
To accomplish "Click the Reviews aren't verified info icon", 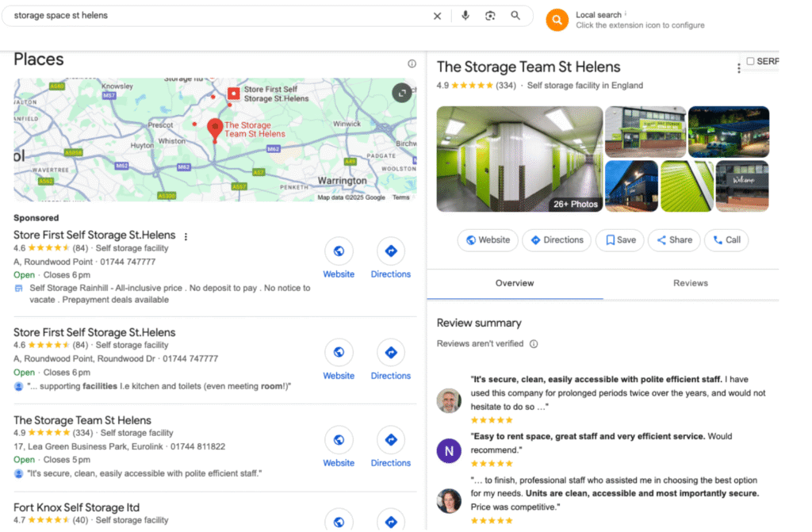I will pos(534,344).
